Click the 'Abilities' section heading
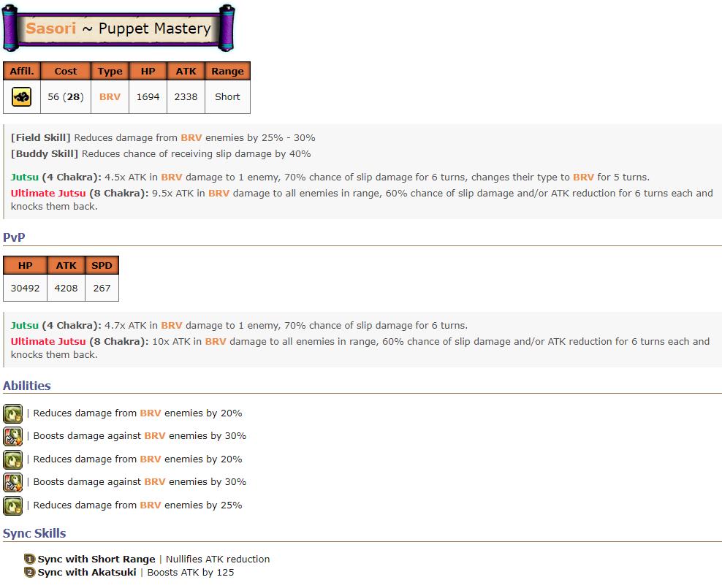This screenshot has height=588, width=722. coord(27,386)
